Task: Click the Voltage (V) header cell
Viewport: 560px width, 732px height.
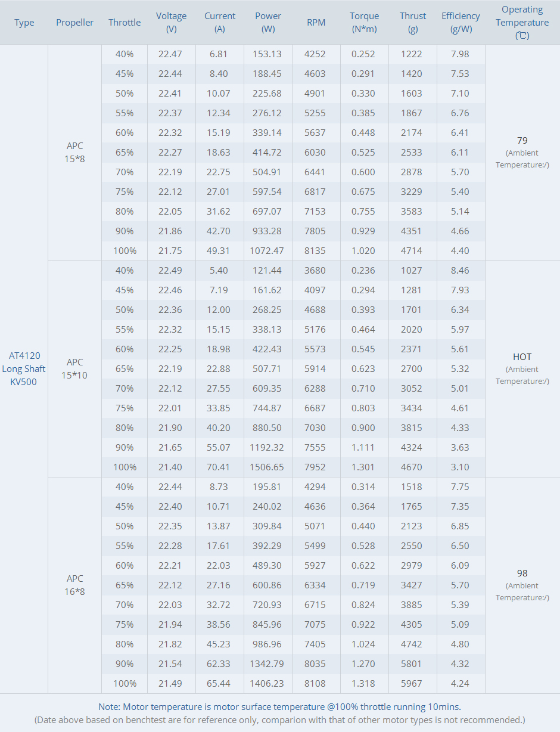Action: (x=172, y=23)
